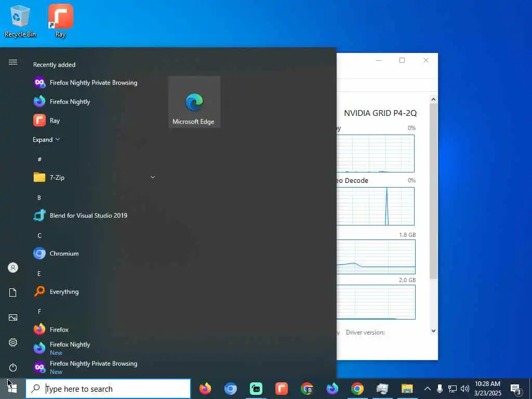The image size is (532, 399).
Task: Open Pictures from the Start sidebar
Action: pos(13,317)
